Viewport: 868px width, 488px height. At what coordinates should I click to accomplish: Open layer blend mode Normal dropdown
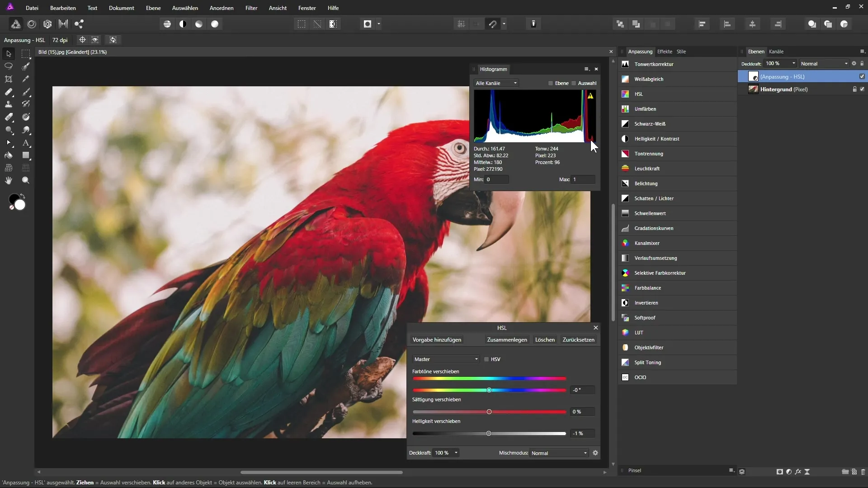[825, 64]
